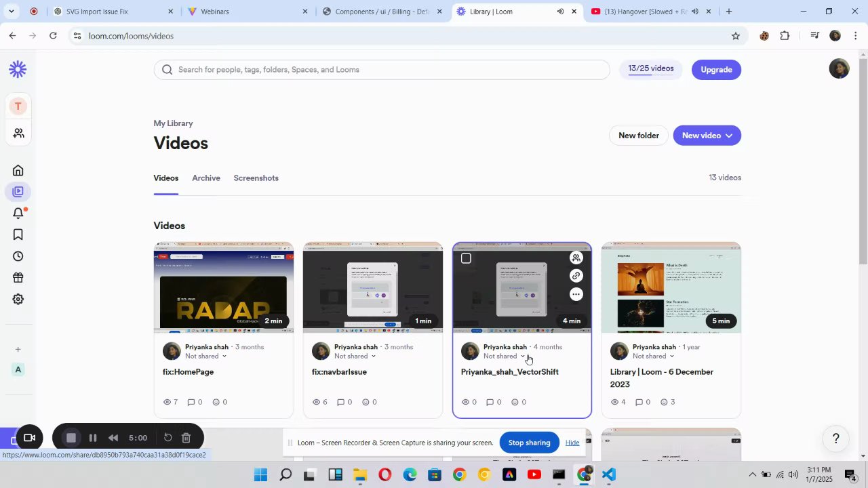Viewport: 868px width, 488px height.
Task: Expand Not shared dropdown on Priyanka_shah_VectorShift
Action: [522, 357]
